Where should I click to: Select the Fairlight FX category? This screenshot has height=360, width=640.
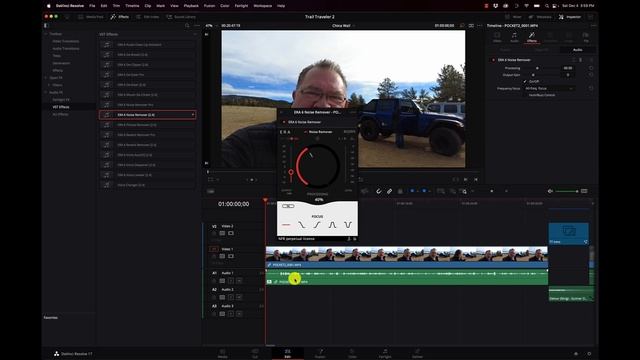tap(61, 100)
